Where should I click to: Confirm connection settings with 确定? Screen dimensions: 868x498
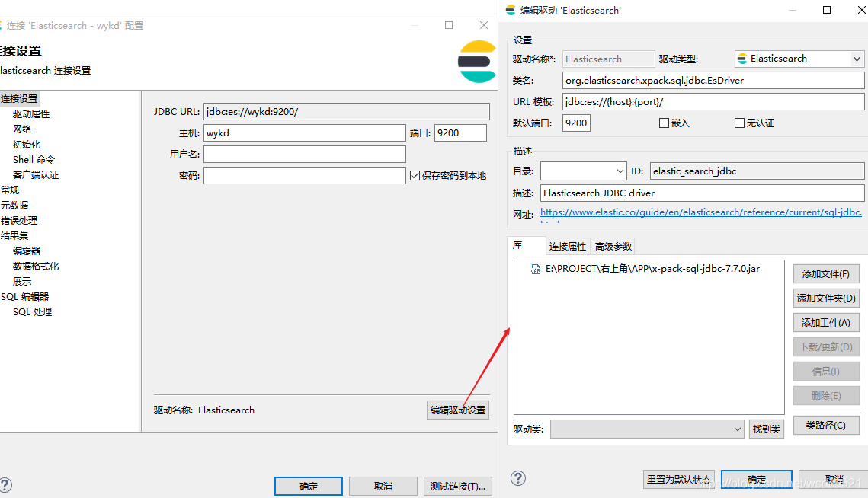pyautogui.click(x=309, y=487)
